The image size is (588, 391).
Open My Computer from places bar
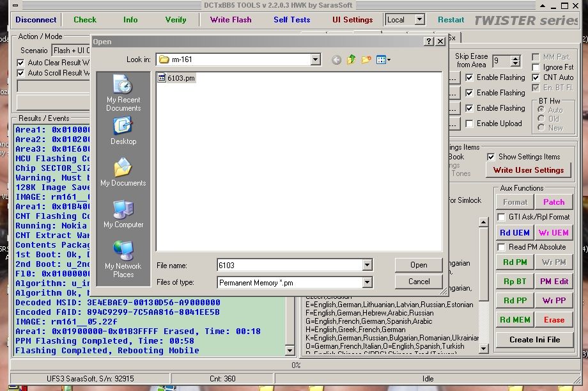[x=123, y=214]
